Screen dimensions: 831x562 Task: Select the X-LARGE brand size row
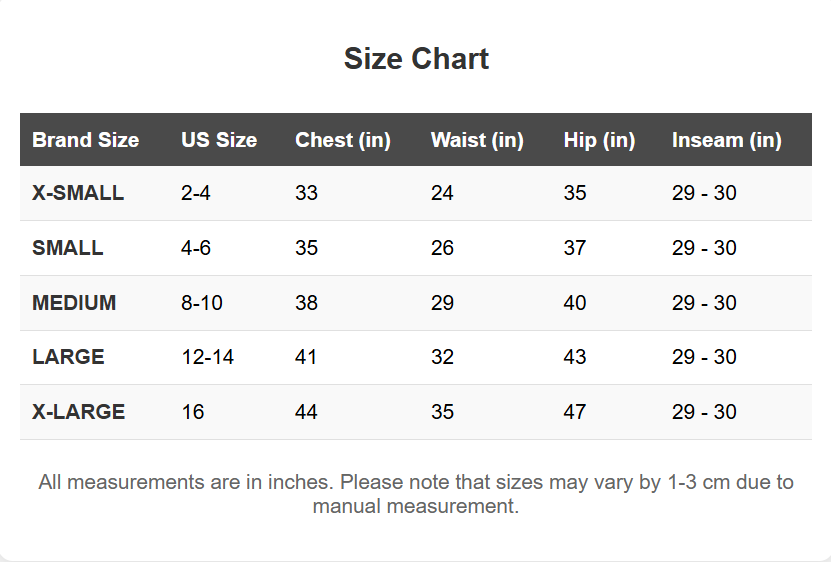(78, 412)
